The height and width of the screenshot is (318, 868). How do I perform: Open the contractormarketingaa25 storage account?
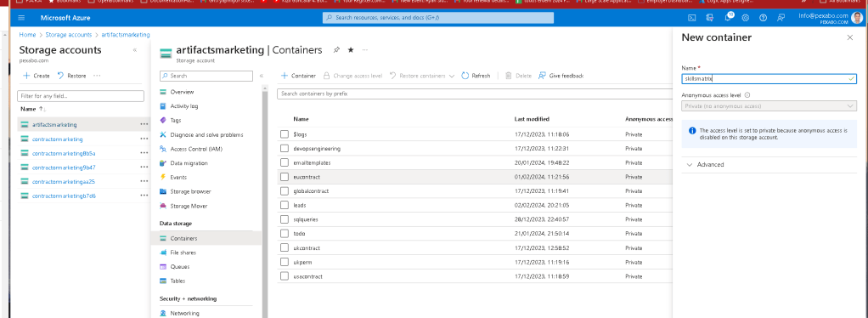[x=64, y=182]
